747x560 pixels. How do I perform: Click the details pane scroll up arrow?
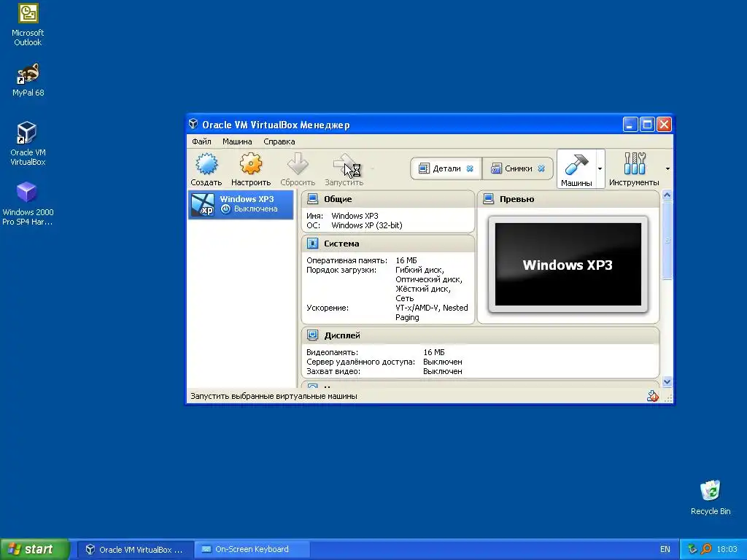(x=667, y=195)
